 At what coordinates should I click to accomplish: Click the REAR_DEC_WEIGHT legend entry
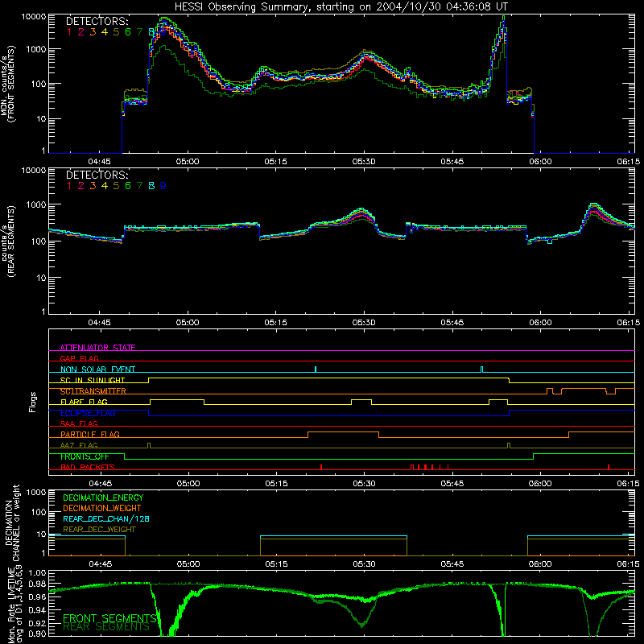point(99,530)
